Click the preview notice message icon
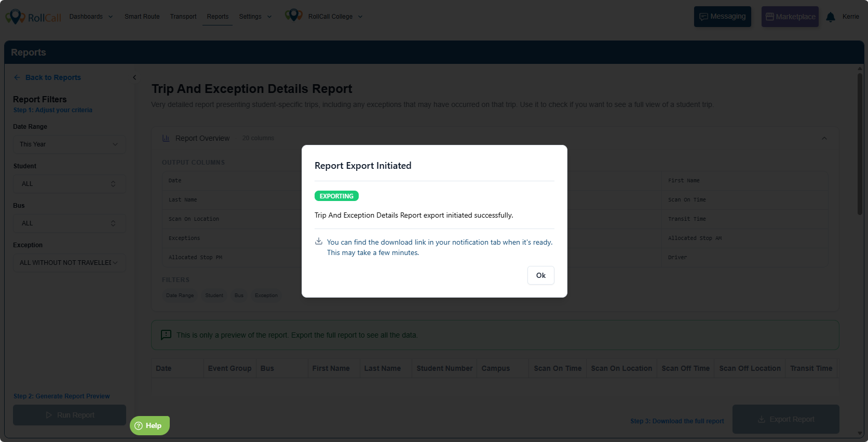868x442 pixels. (166, 335)
